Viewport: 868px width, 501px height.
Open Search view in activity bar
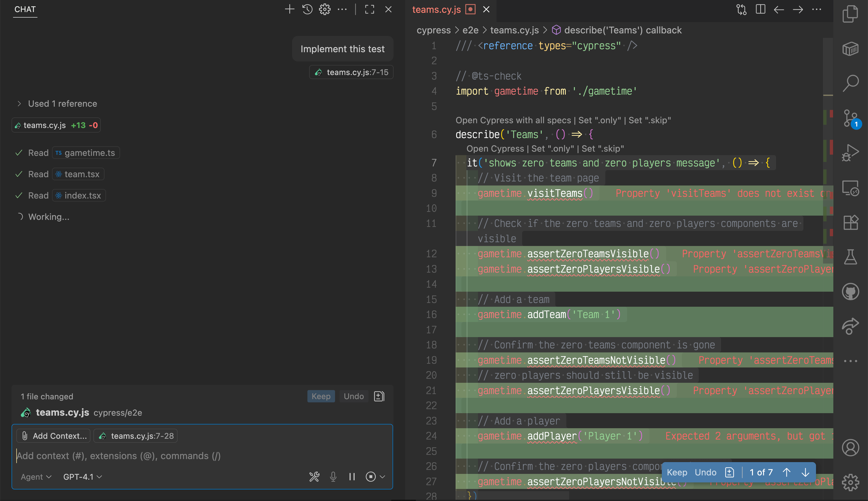coord(850,83)
